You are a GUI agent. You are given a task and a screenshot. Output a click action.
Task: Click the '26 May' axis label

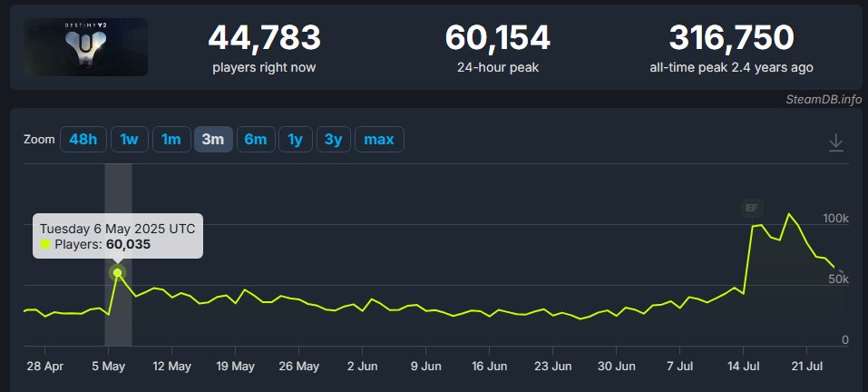click(299, 366)
